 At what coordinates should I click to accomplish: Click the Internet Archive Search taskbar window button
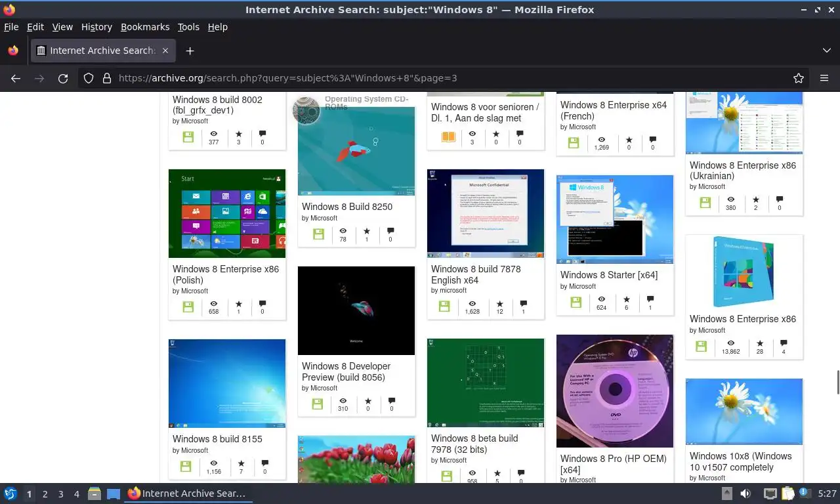click(187, 493)
